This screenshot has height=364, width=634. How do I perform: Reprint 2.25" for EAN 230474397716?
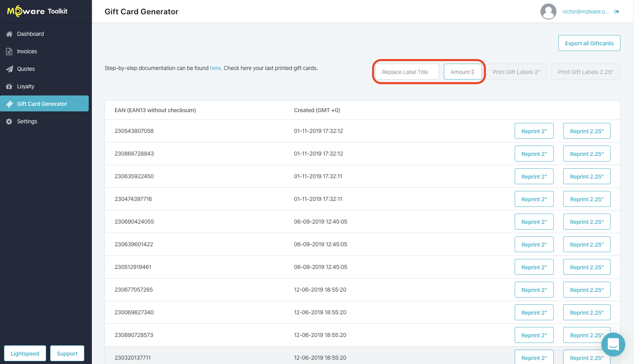[x=587, y=199]
